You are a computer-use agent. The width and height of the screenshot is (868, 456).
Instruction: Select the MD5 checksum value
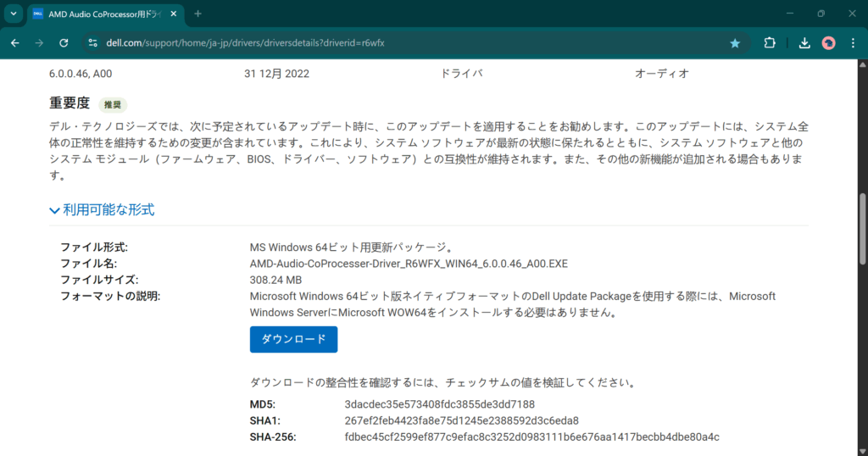tap(440, 404)
